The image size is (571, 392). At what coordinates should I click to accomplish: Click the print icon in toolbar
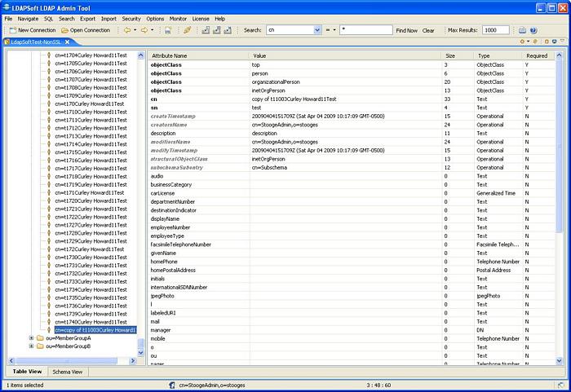click(x=167, y=30)
